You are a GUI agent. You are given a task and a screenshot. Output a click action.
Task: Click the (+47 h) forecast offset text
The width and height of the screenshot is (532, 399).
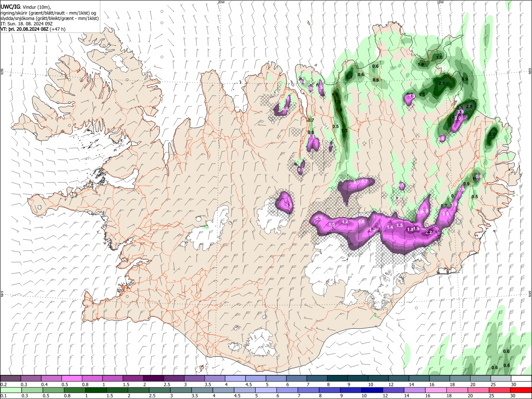[57, 29]
